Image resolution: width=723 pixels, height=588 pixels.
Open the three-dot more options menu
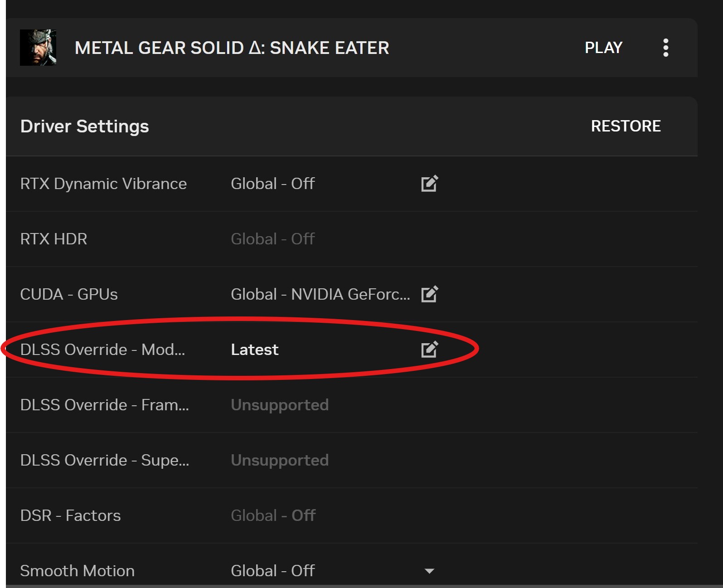[x=665, y=48]
